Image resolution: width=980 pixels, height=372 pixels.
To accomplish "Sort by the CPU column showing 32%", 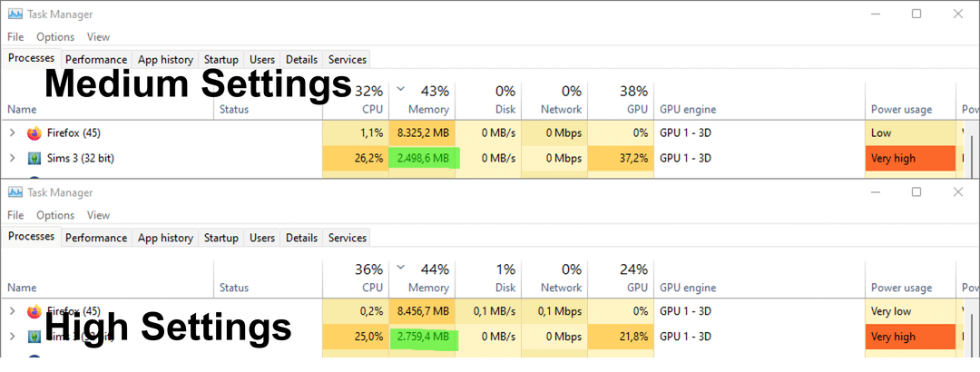I will (x=368, y=100).
